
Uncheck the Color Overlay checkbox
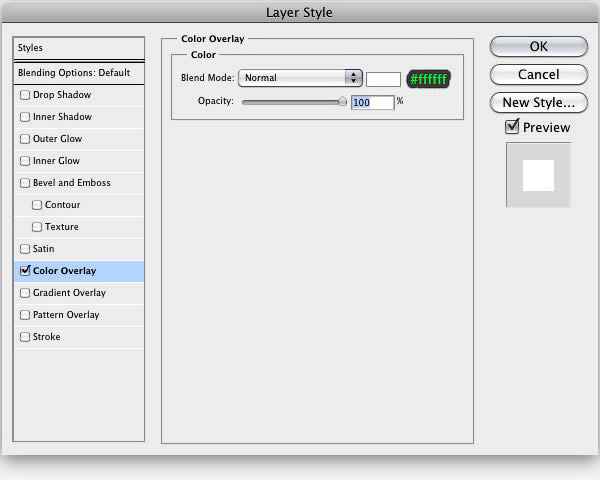25,271
